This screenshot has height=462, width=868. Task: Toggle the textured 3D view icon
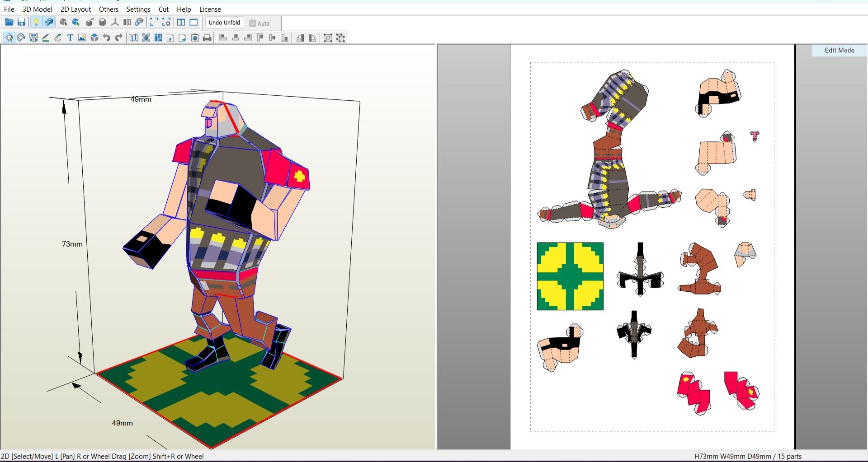49,22
